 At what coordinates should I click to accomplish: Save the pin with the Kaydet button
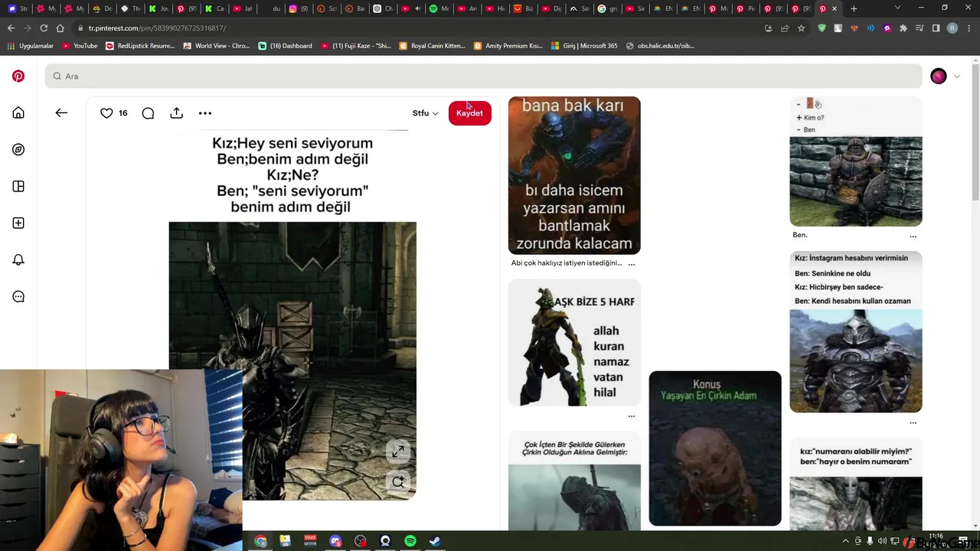click(x=469, y=113)
